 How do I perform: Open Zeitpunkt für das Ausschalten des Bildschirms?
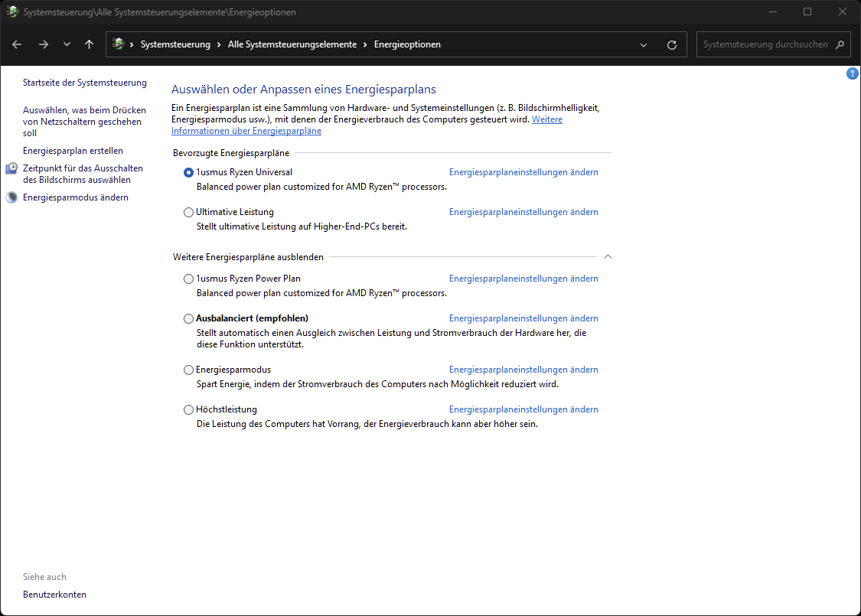point(83,174)
